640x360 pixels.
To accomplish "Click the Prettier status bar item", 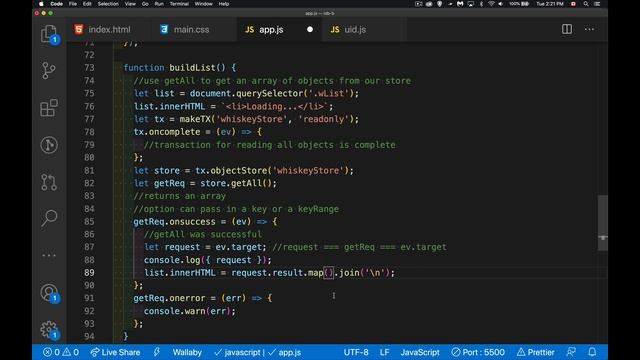I will (536, 352).
